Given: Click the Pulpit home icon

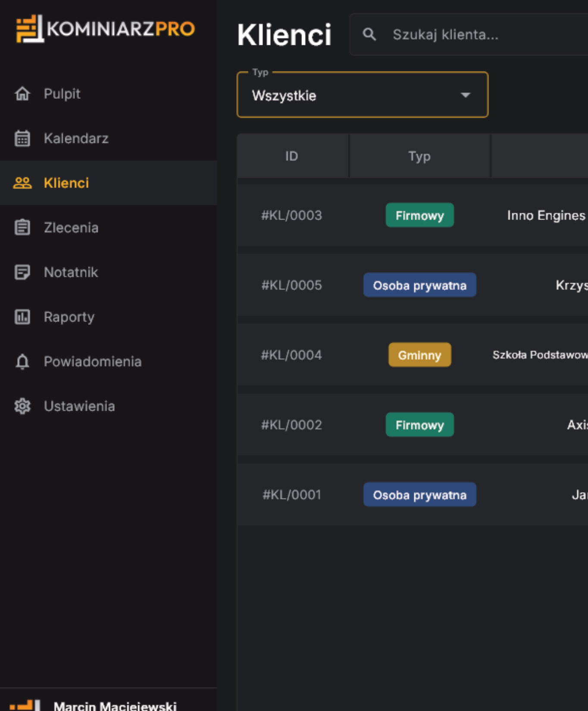Looking at the screenshot, I should pos(22,94).
